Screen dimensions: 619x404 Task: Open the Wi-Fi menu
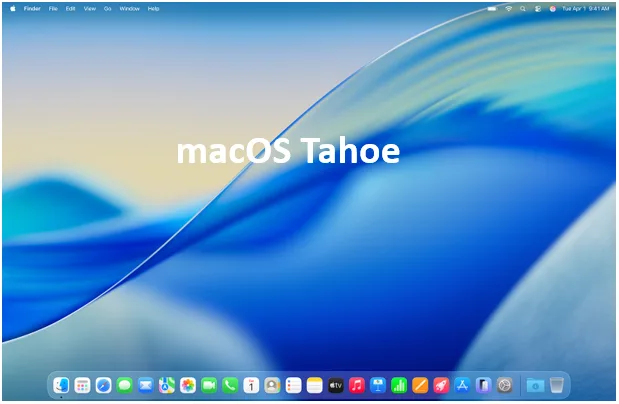508,8
